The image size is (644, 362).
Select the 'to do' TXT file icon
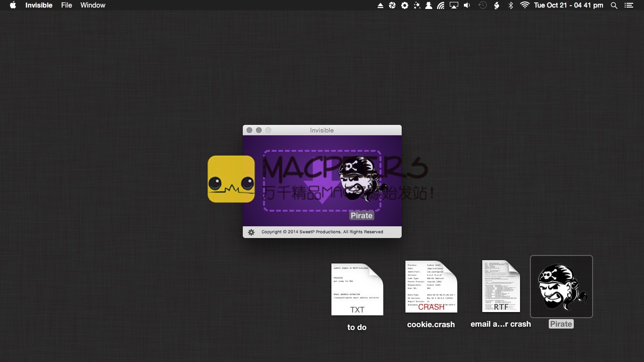357,289
